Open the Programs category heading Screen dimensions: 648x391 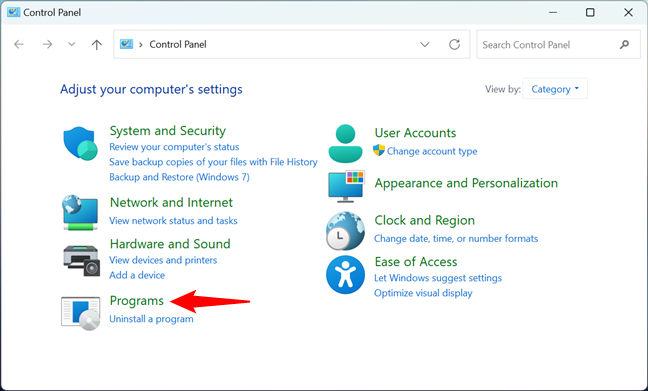[x=137, y=300]
